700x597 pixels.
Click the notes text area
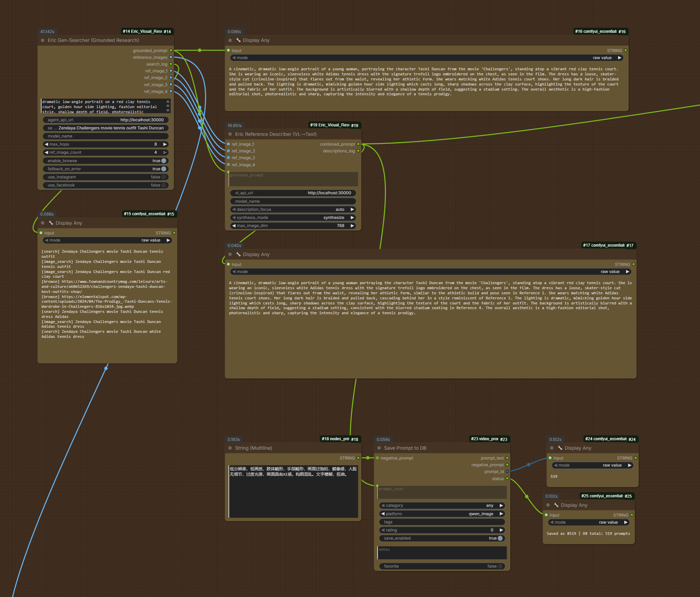coord(442,553)
